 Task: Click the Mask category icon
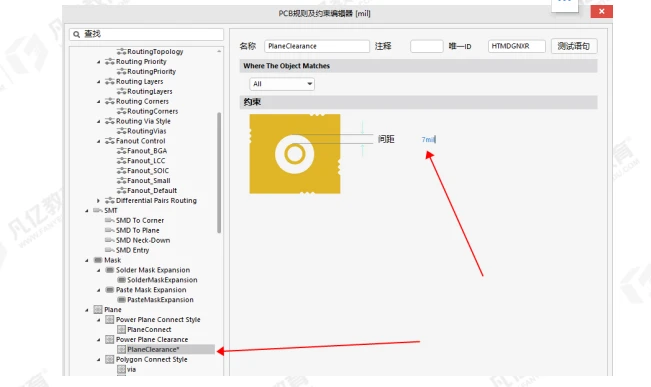98,260
